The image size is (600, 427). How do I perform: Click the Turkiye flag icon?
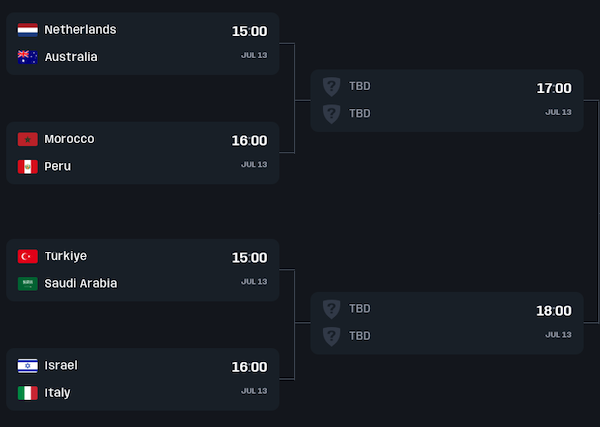[27, 256]
